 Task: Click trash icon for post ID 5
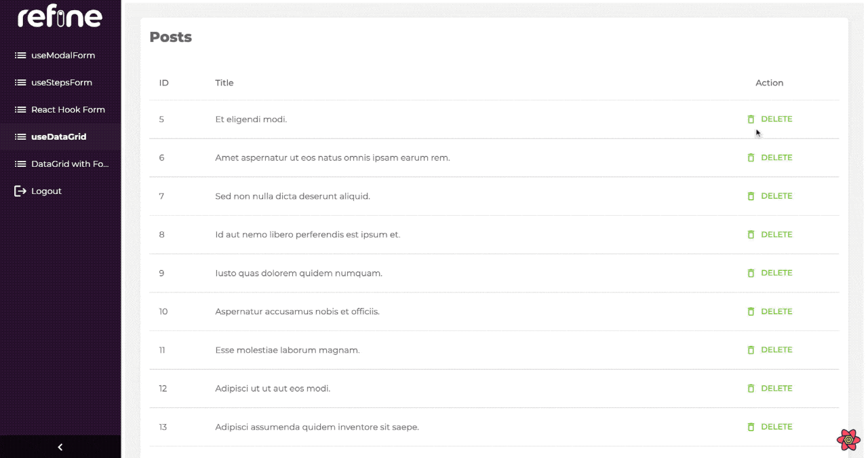pyautogui.click(x=751, y=119)
